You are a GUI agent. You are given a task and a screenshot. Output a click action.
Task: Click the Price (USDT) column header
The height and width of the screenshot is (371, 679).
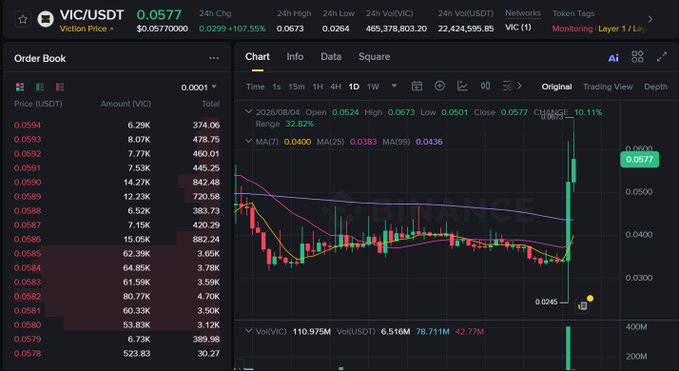(38, 104)
